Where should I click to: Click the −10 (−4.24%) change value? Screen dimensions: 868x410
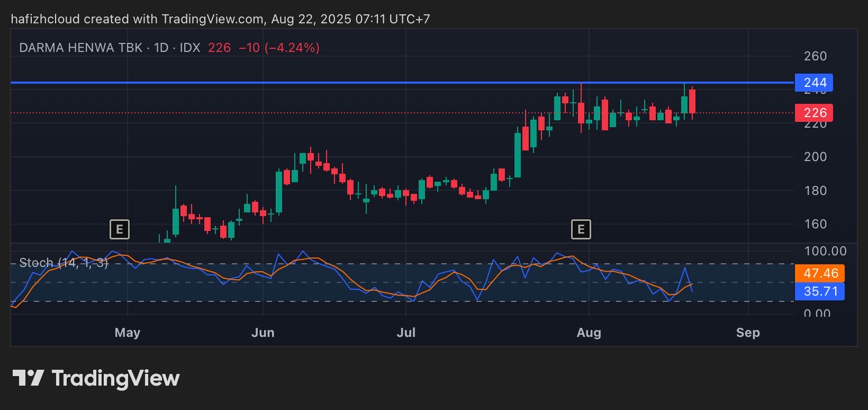pyautogui.click(x=279, y=48)
